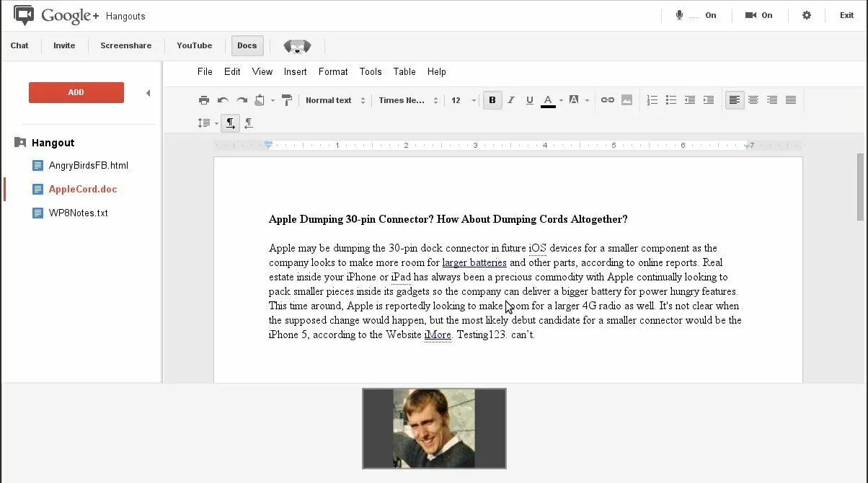Open AngryBirdsFB.html from the file list
Image resolution: width=868 pixels, height=483 pixels.
81,165
